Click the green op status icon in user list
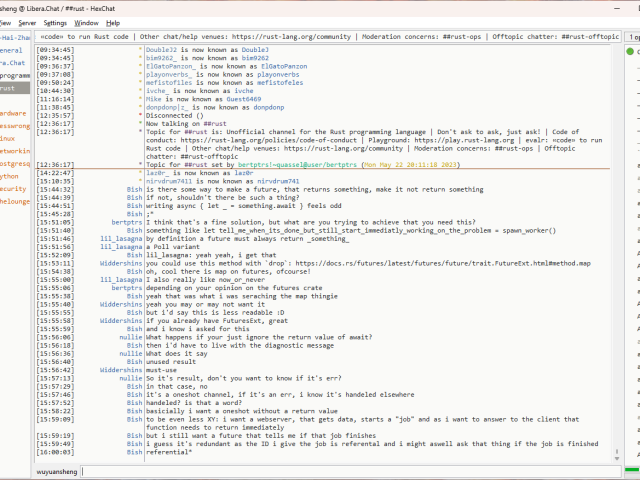 pos(632,51)
